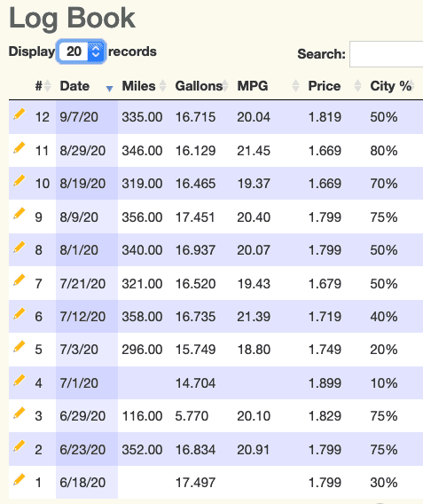Click the Log Book heading
423x504 pixels.
coord(72,19)
